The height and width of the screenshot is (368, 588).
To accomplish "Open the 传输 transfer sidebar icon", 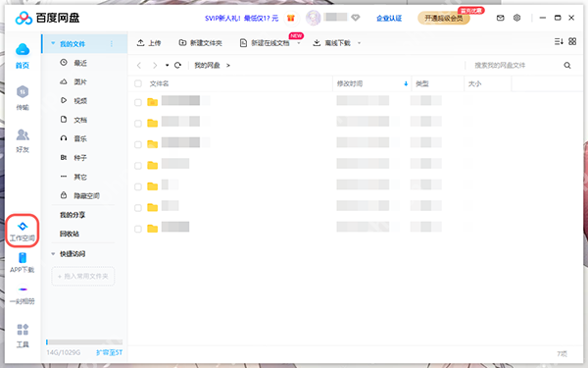I will tap(23, 91).
